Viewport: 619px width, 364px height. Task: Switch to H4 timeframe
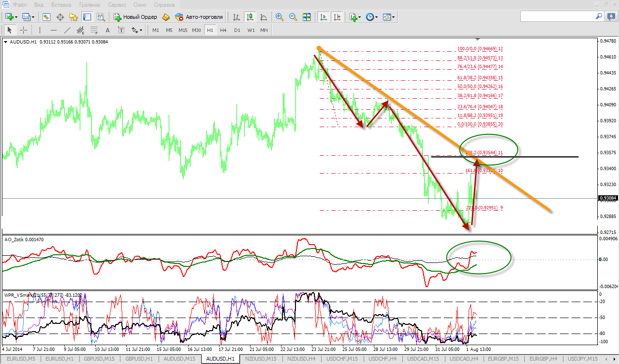(x=223, y=30)
